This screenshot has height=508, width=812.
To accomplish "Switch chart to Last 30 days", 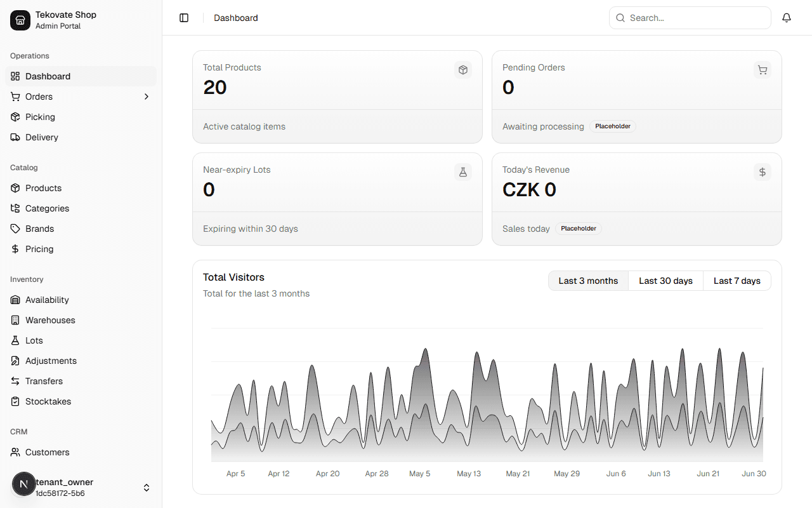I will click(665, 281).
